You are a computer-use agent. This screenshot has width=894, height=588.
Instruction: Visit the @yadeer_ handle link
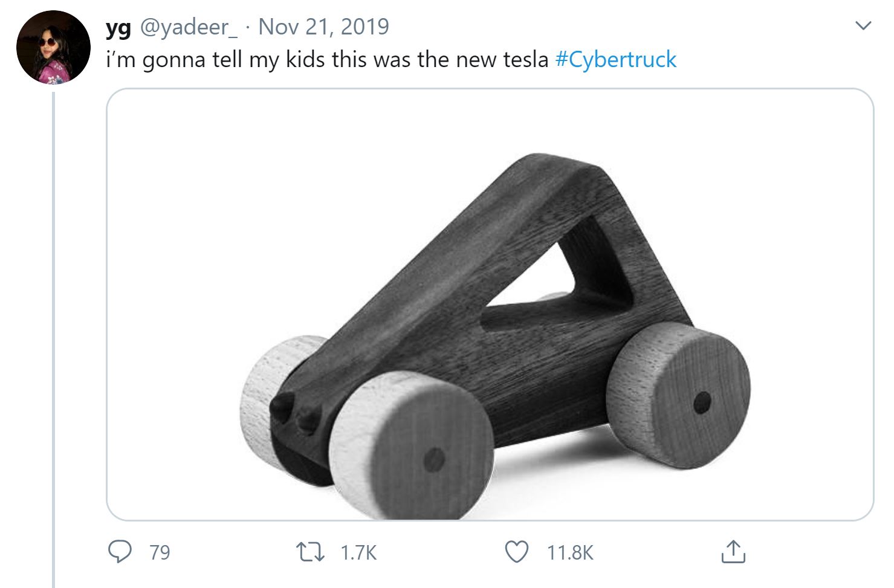click(189, 27)
